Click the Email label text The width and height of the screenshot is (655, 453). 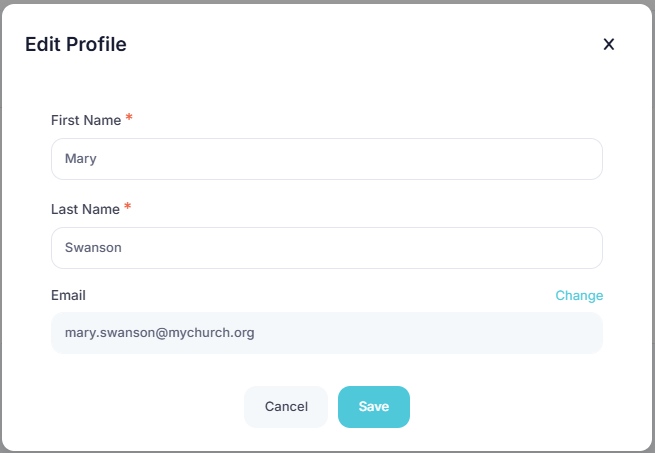[x=68, y=295]
